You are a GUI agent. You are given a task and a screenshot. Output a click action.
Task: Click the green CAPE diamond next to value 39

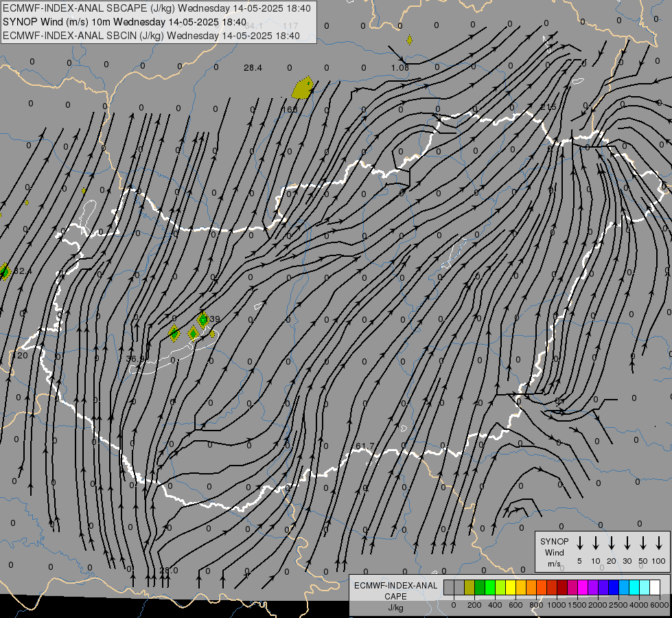click(202, 319)
